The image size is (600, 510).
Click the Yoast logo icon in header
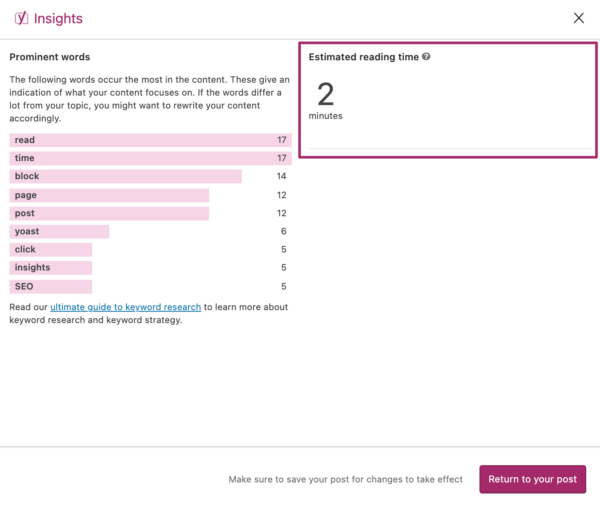[x=21, y=18]
